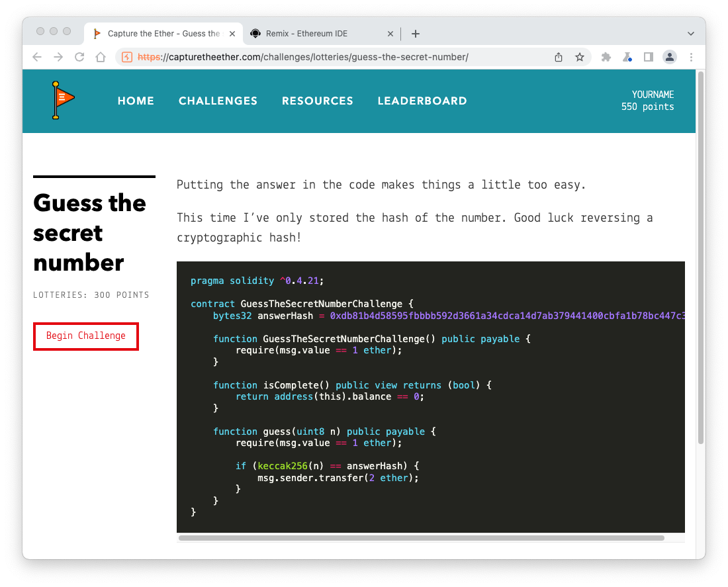This screenshot has width=728, height=587.
Task: Select the Capture the Ether tab
Action: point(163,34)
